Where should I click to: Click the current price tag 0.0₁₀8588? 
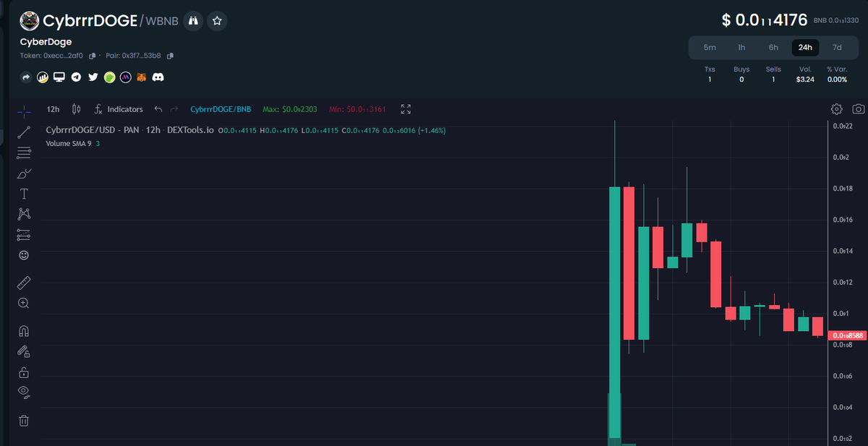click(x=848, y=336)
